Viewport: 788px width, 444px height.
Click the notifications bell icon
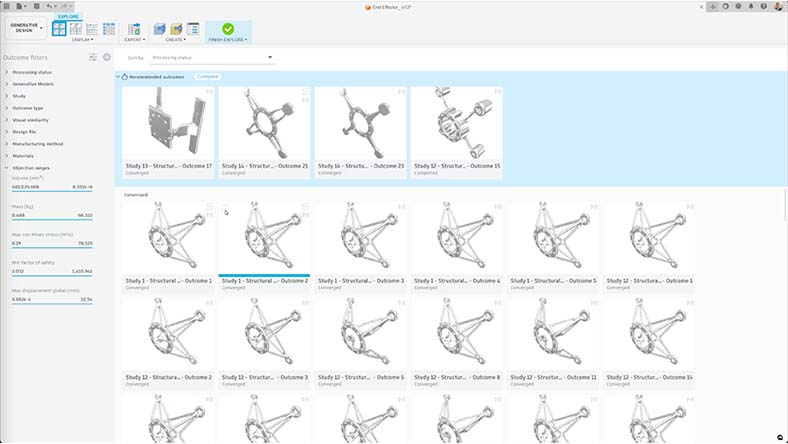[750, 6]
